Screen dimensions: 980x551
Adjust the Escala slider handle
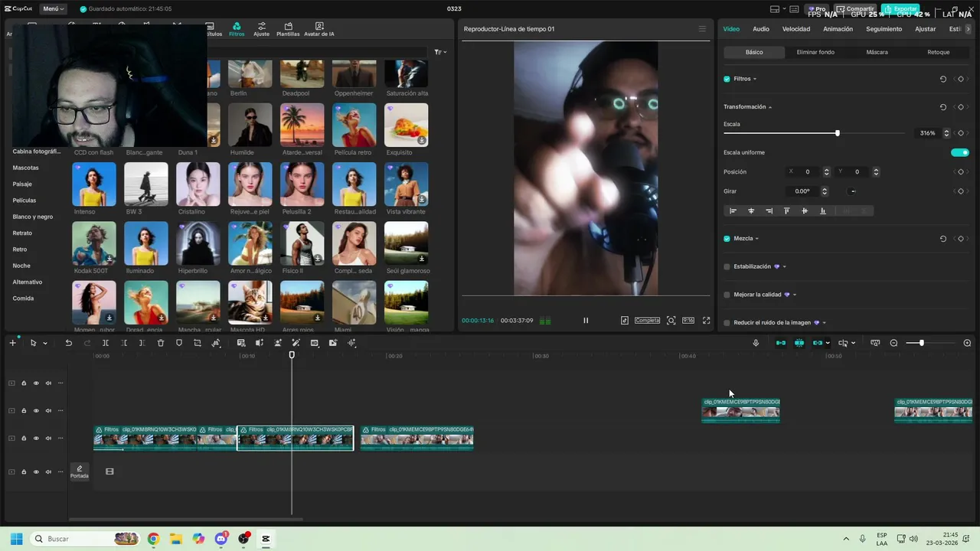[838, 133]
